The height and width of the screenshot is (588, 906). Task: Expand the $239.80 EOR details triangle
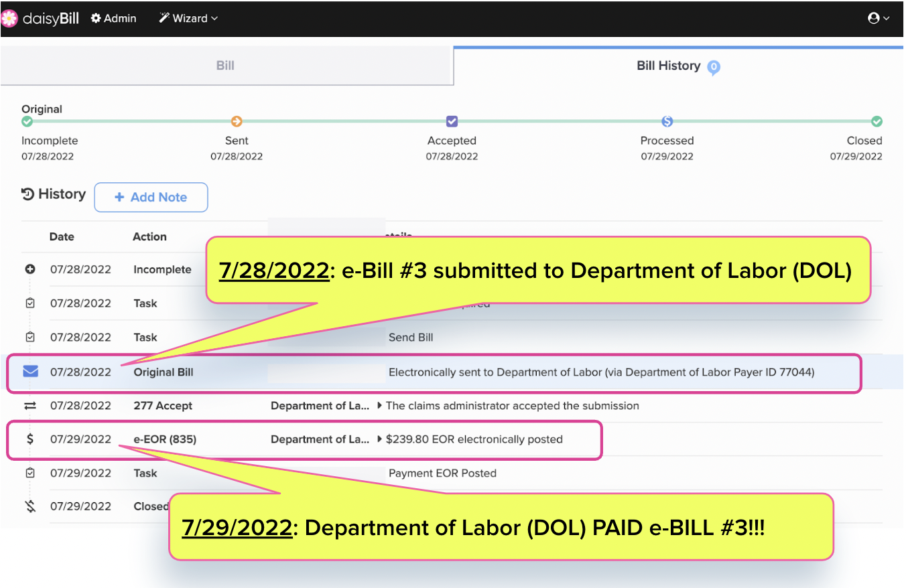tap(380, 439)
